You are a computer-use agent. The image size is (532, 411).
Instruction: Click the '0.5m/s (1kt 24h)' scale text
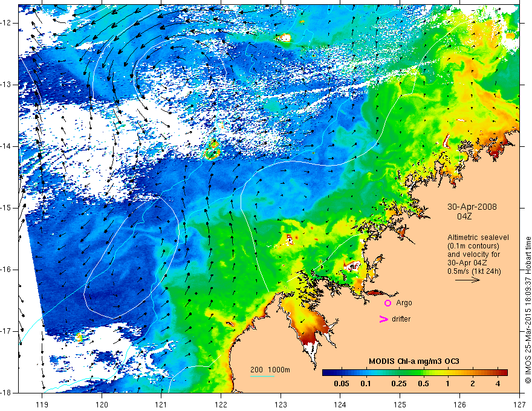(474, 271)
